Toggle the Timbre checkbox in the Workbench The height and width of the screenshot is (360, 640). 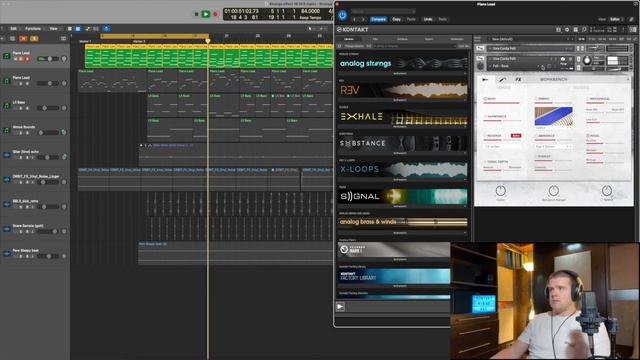pyautogui.click(x=536, y=99)
